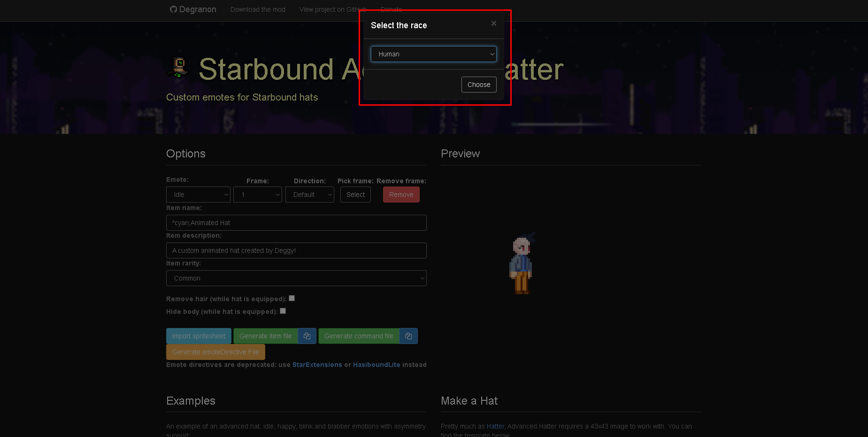Open View project on GitHub link
868x437 pixels.
coord(333,9)
